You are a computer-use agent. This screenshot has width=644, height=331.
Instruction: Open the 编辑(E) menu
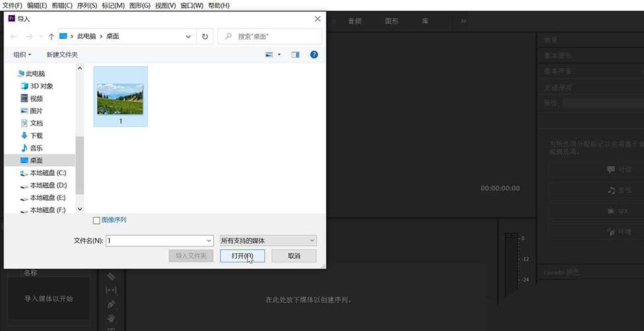click(x=37, y=5)
